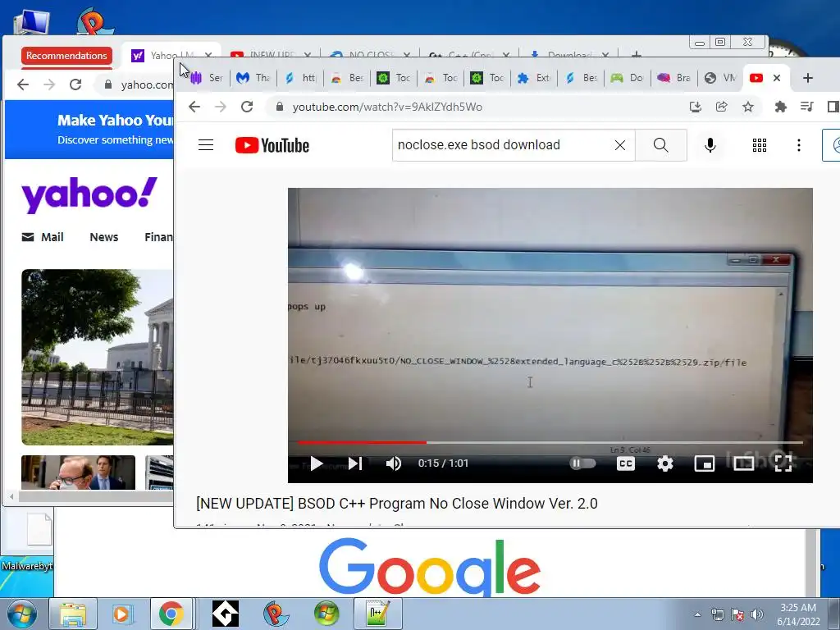Go back in the YouTube browser window
This screenshot has height=630, width=840.
[194, 107]
